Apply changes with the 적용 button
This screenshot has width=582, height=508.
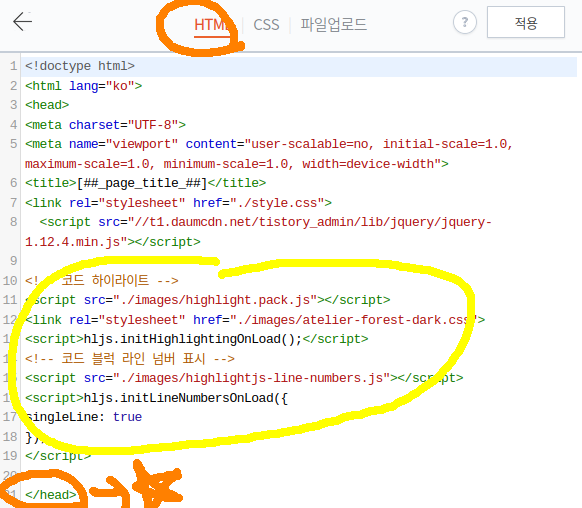tap(526, 22)
